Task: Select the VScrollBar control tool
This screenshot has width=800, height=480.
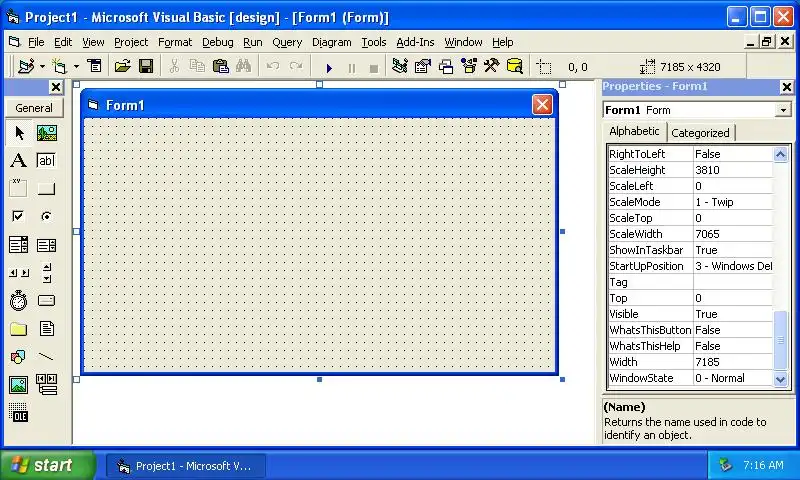Action: tap(46, 273)
